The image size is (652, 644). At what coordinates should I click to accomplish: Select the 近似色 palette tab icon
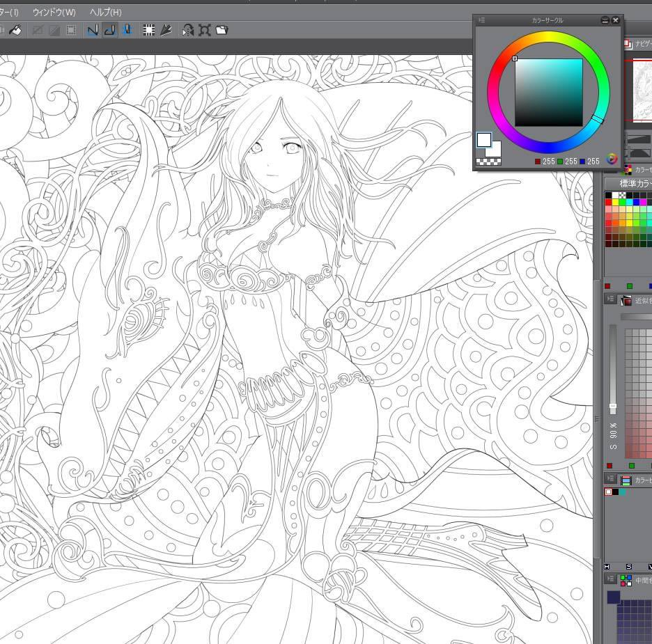coord(626,300)
